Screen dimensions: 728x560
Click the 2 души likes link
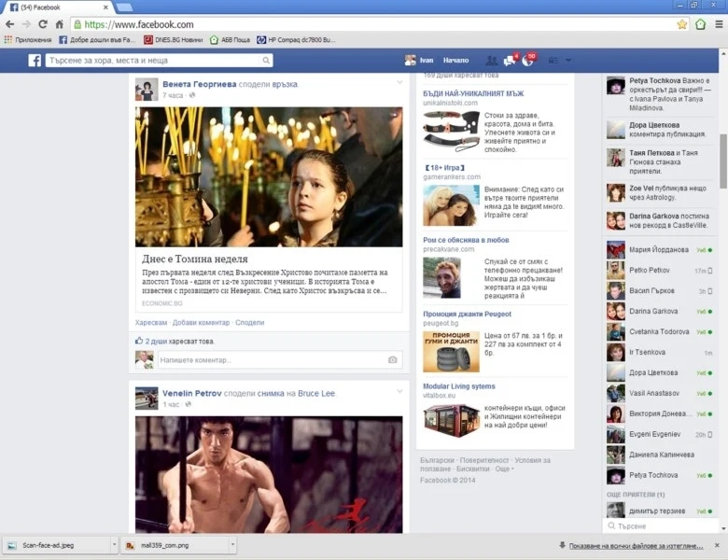pos(156,342)
